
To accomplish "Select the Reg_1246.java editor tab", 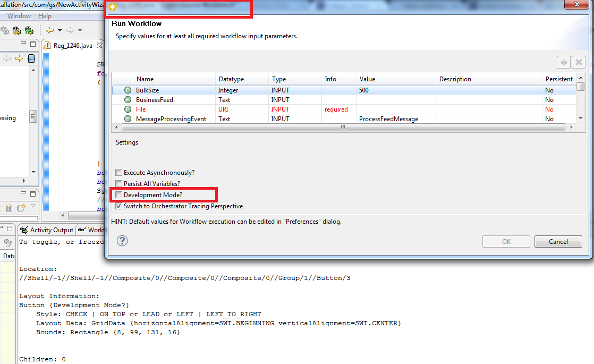I will [73, 46].
